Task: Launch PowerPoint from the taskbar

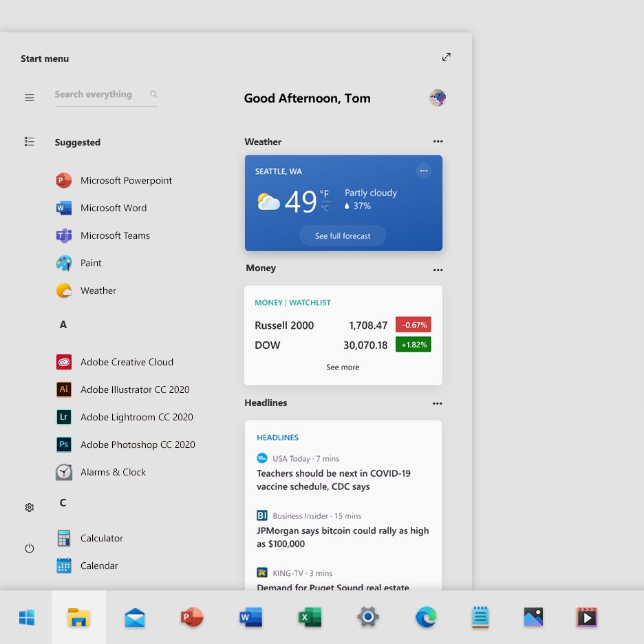Action: (192, 617)
